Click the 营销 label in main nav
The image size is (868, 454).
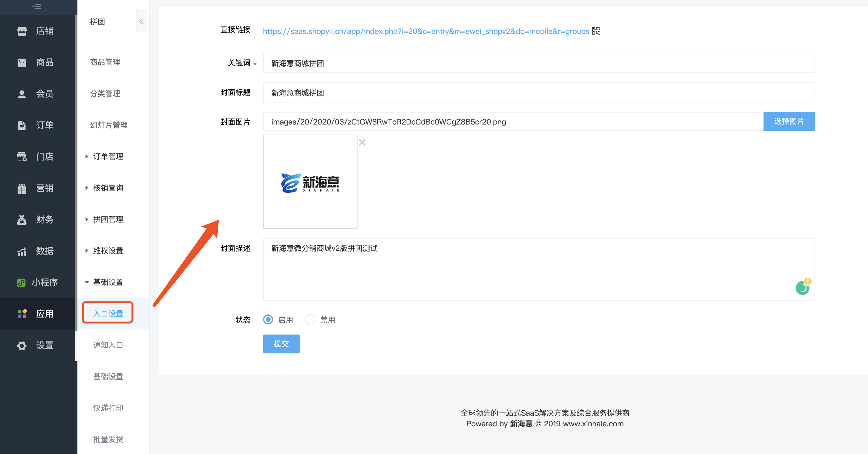[x=45, y=188]
